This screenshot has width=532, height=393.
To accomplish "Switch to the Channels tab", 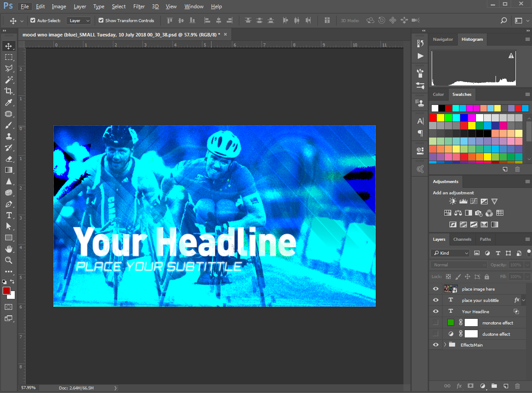I will [x=462, y=239].
